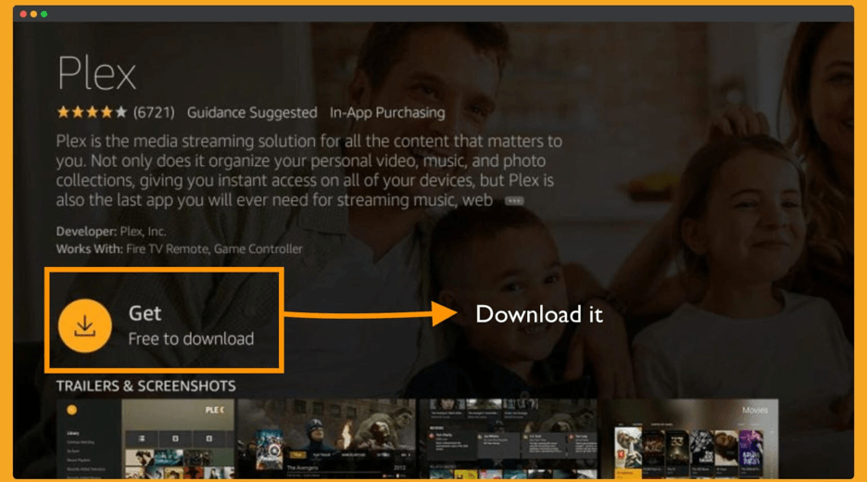Click the yellow minimize window button
The width and height of the screenshot is (868, 482).
[33, 14]
